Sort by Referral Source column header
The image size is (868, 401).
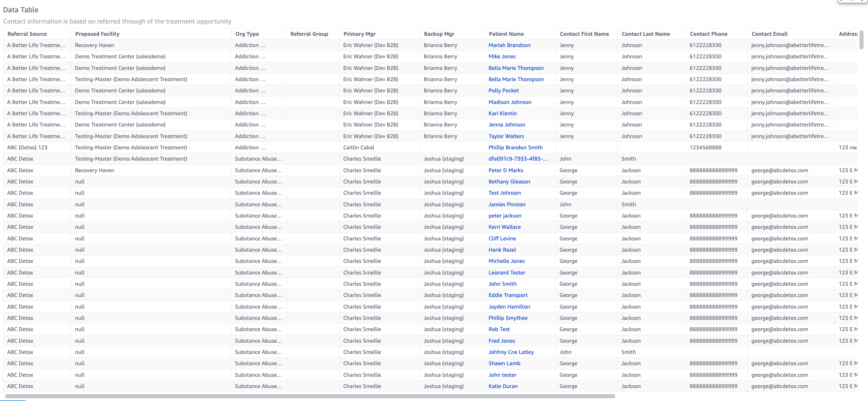pos(27,34)
